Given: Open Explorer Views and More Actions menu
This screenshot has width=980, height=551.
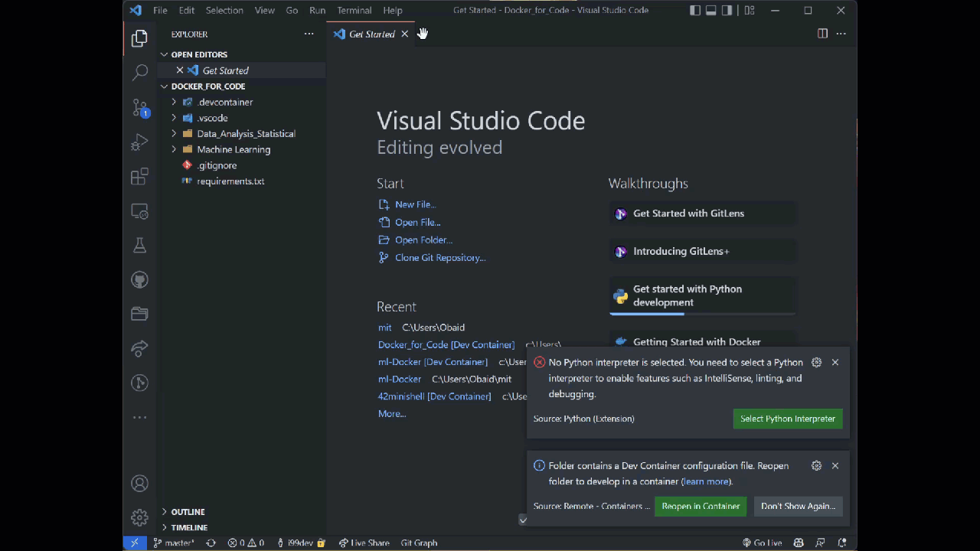Looking at the screenshot, I should point(309,34).
